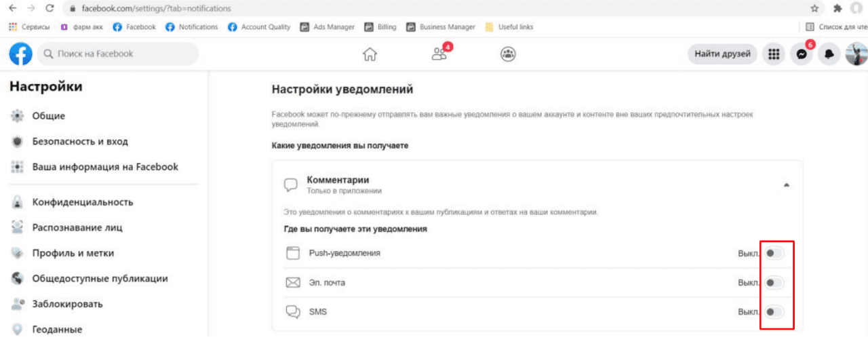Open the browser extensions puzzle icon
This screenshot has height=346, width=868.
837,9
